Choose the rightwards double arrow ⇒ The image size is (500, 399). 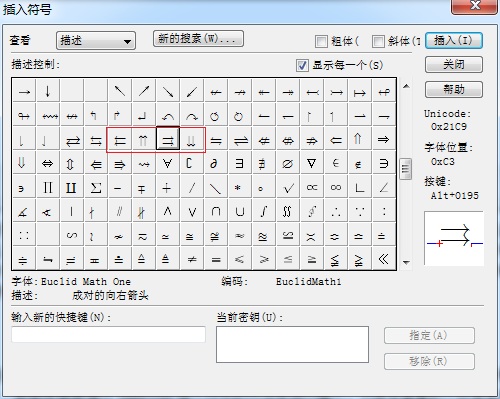[x=384, y=138]
